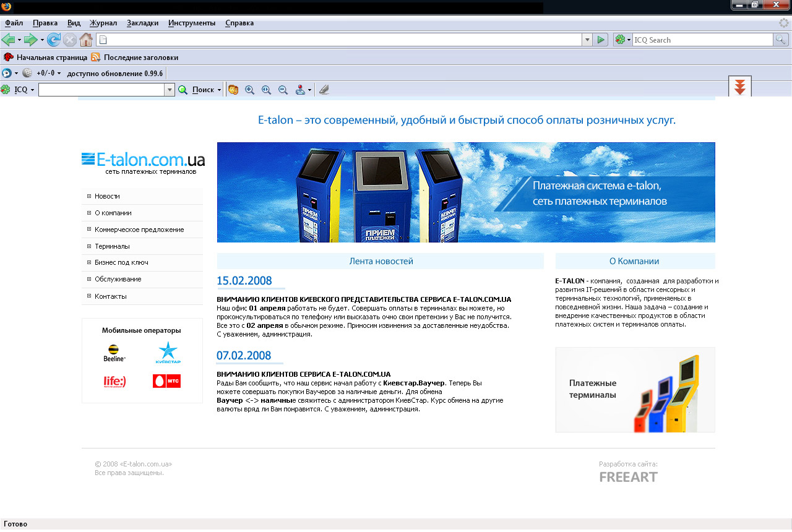Open the blue extension icon dropdown arrow
The width and height of the screenshot is (792, 532).
point(16,74)
